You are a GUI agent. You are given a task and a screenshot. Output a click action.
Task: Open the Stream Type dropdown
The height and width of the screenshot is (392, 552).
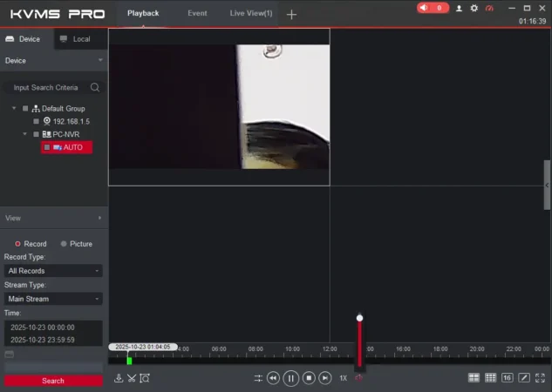pyautogui.click(x=53, y=299)
